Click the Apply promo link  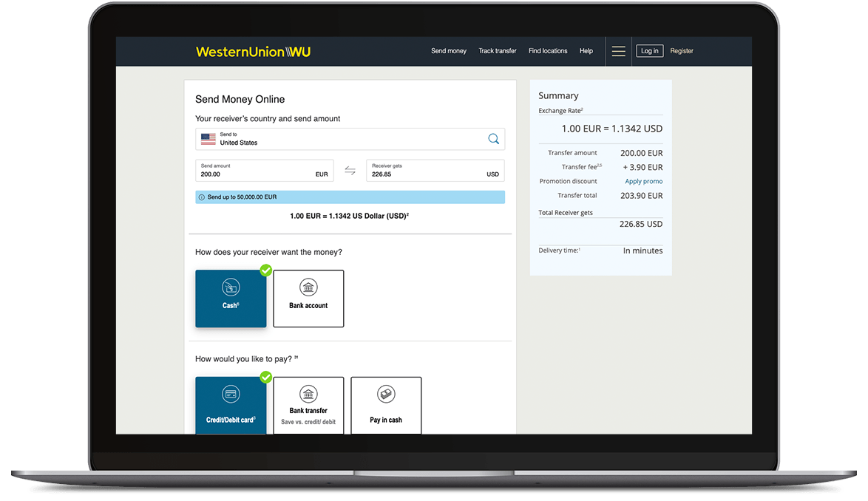[x=643, y=181]
